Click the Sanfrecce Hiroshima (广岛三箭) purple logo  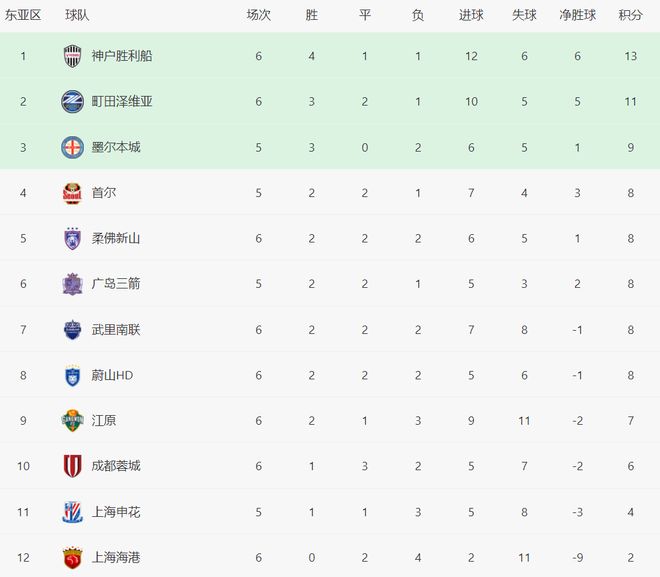(x=72, y=284)
